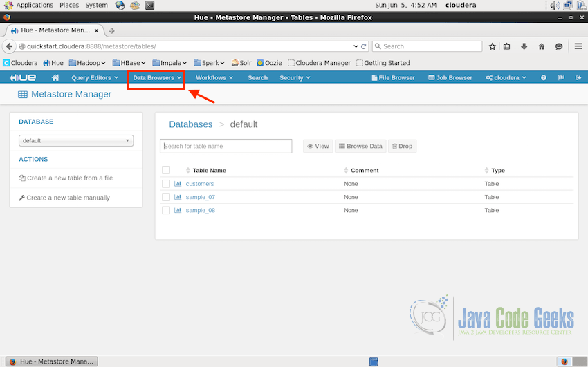
Task: Expand the Data Browsers menu
Action: (157, 77)
